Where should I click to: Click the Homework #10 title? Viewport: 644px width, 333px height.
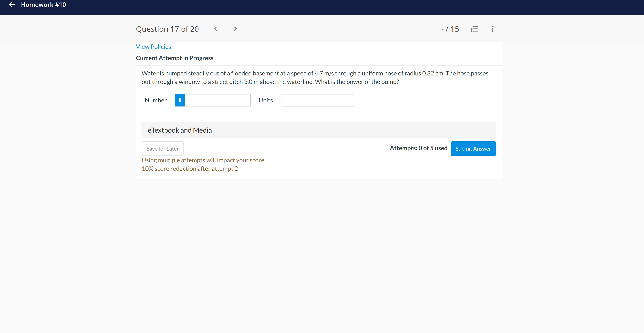(x=44, y=5)
